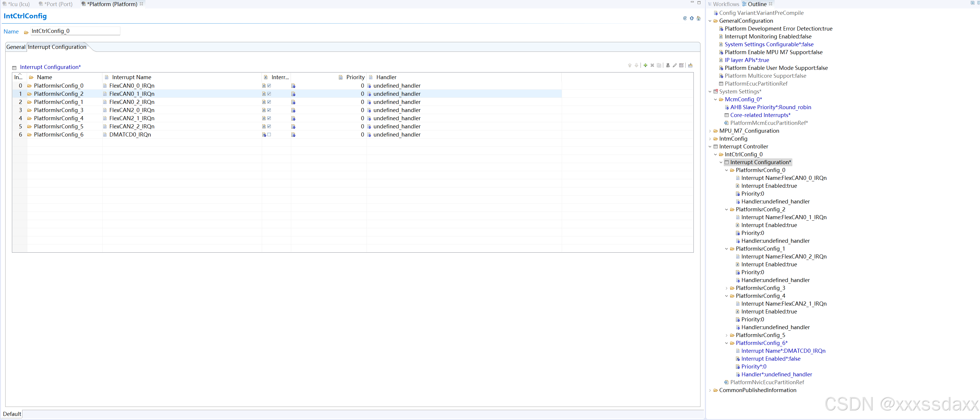980x420 pixels.
Task: Switch to the General tab
Action: point(16,47)
